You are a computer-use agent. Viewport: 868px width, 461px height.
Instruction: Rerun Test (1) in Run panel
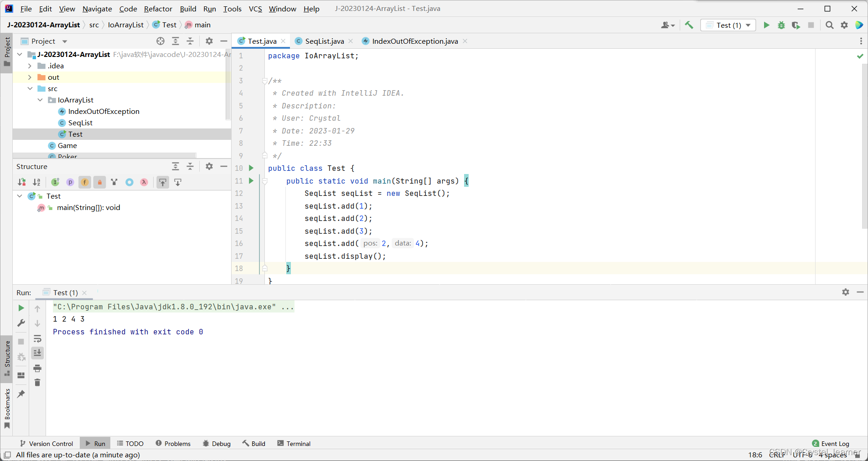pyautogui.click(x=21, y=308)
